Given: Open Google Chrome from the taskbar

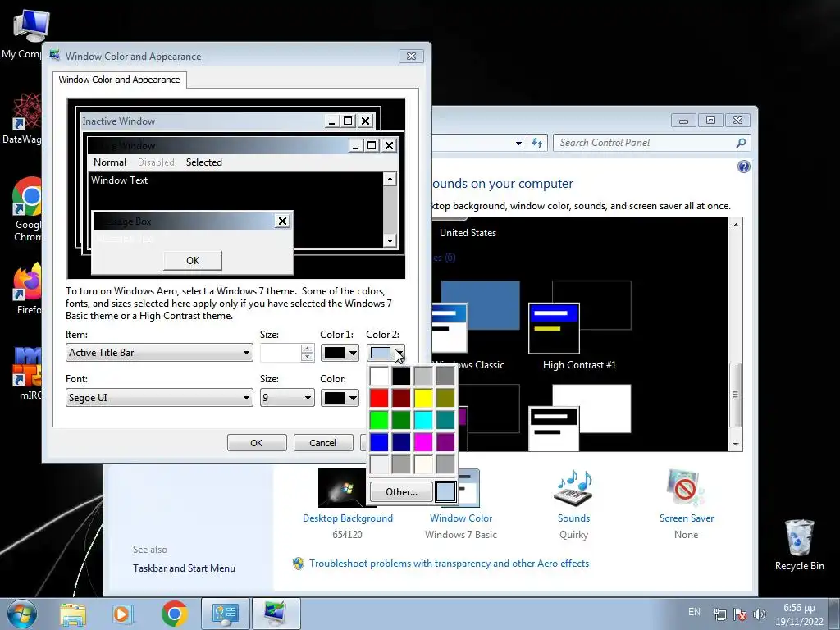Looking at the screenshot, I should (x=174, y=614).
